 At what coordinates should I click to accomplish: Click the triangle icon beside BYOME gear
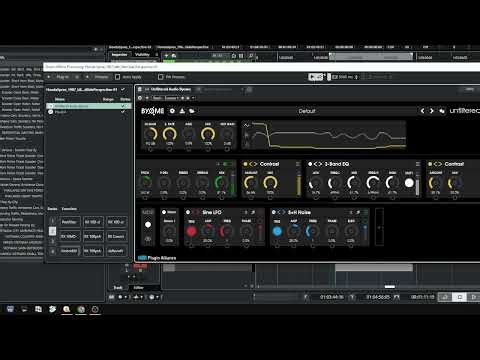click(182, 111)
